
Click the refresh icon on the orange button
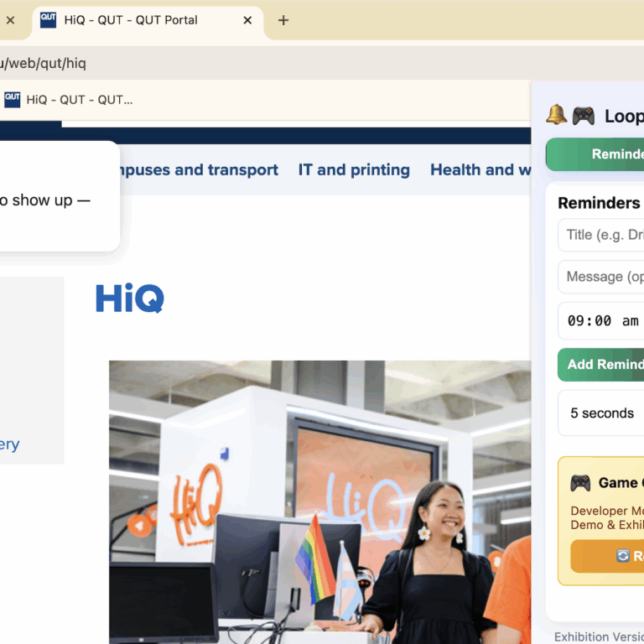(623, 556)
